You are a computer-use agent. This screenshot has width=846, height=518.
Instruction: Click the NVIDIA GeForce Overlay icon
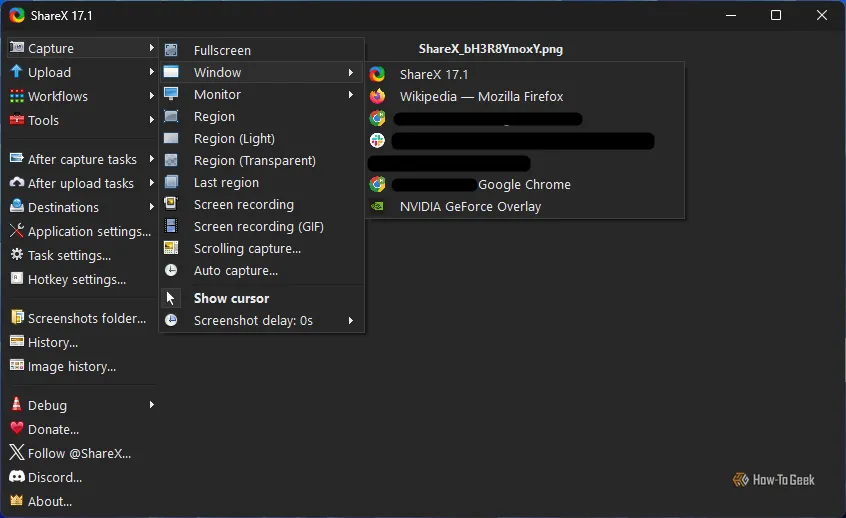tap(377, 207)
